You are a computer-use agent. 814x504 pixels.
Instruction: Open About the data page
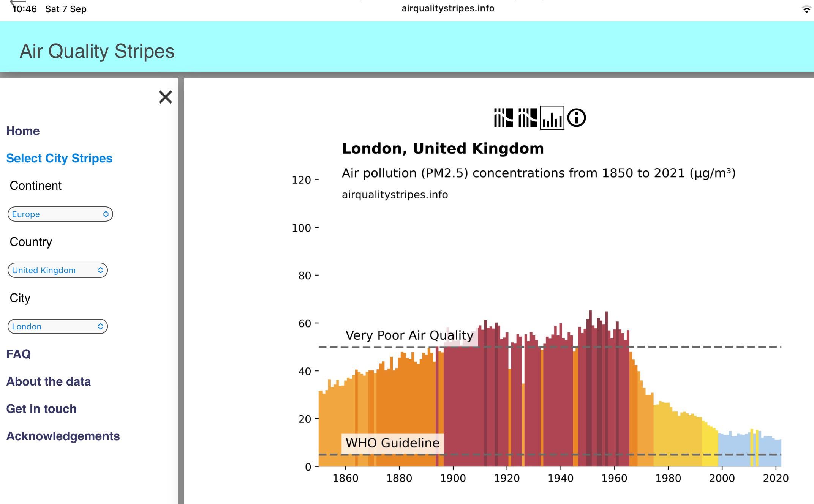click(x=49, y=381)
